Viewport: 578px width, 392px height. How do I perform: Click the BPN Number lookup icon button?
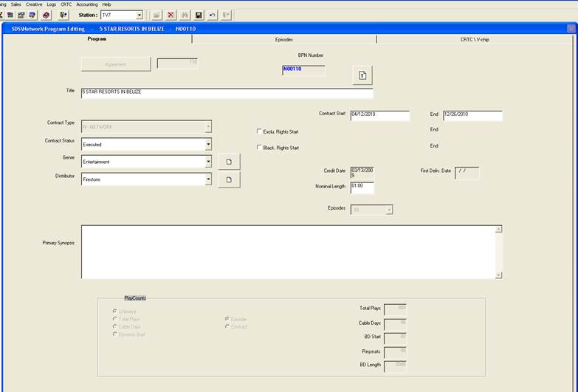coord(362,75)
